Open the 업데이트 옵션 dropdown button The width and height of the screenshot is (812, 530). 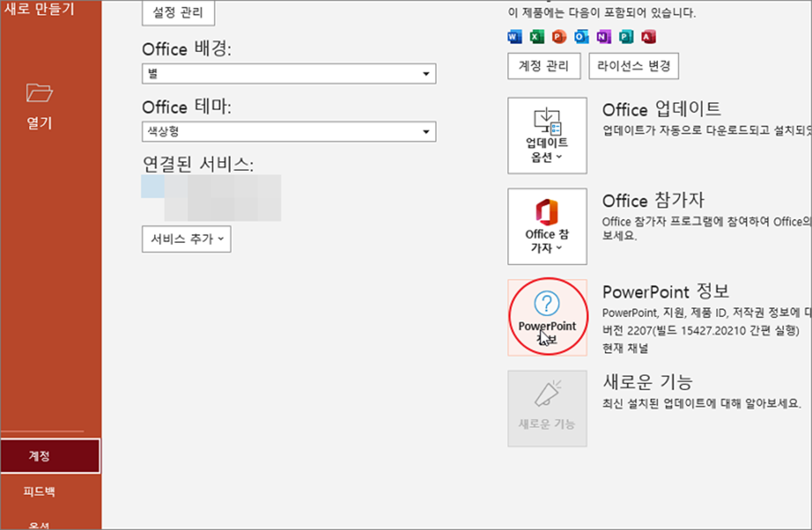pos(547,136)
